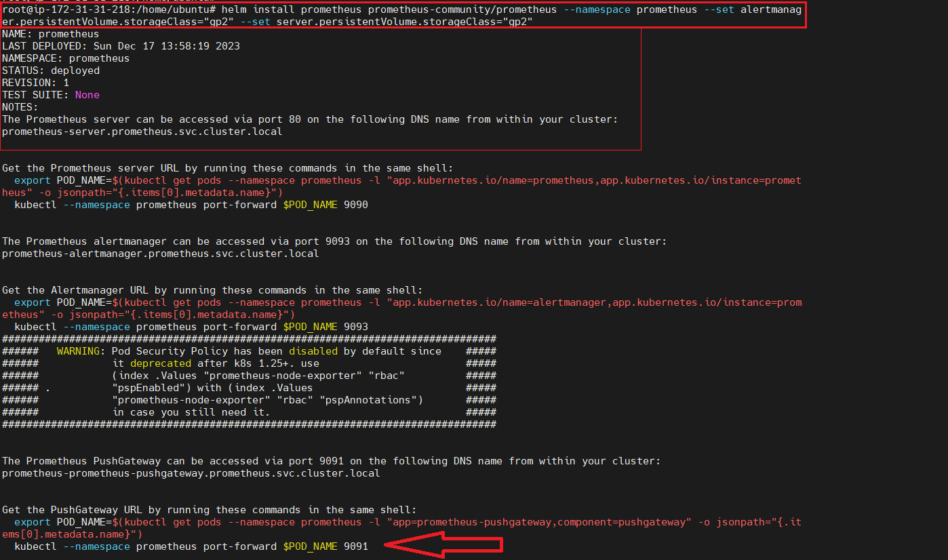This screenshot has width=948, height=560.
Task: Click 'Get the Prometheus server URL' instruction line
Action: pos(228,168)
